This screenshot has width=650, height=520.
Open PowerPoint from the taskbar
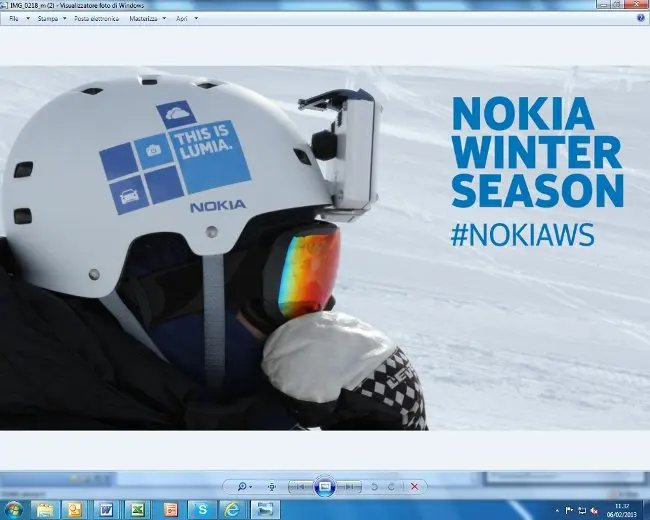pyautogui.click(x=170, y=510)
